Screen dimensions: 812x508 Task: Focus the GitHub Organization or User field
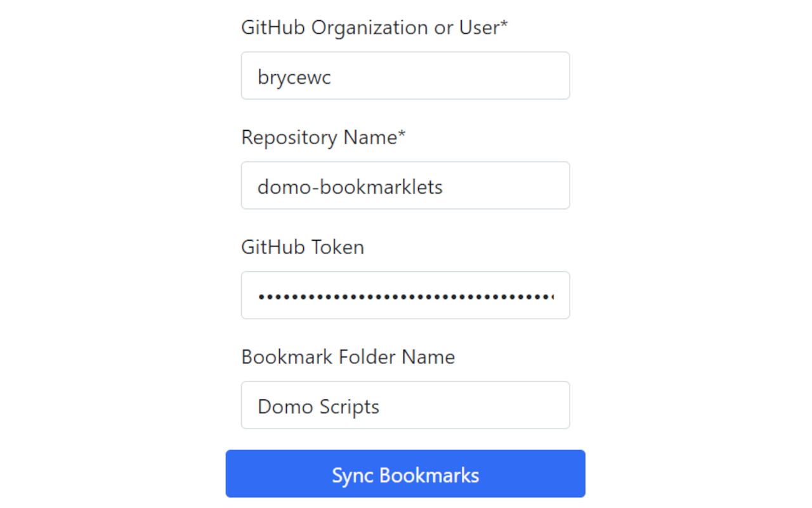pos(405,76)
